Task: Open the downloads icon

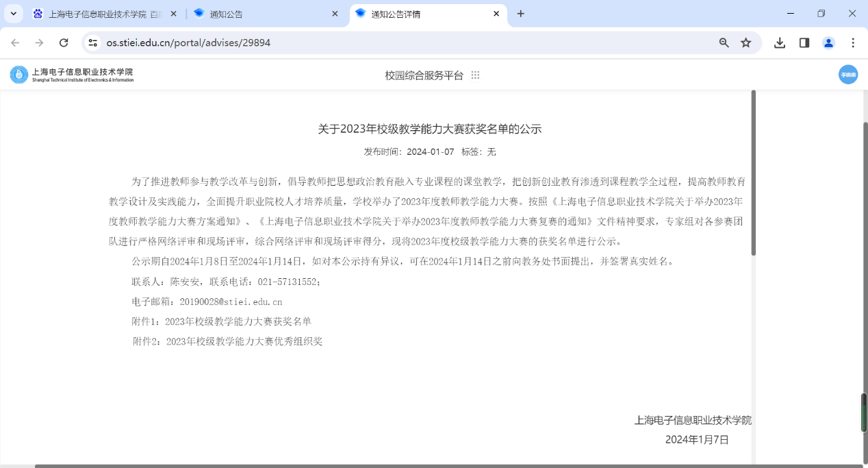Action: (x=780, y=42)
